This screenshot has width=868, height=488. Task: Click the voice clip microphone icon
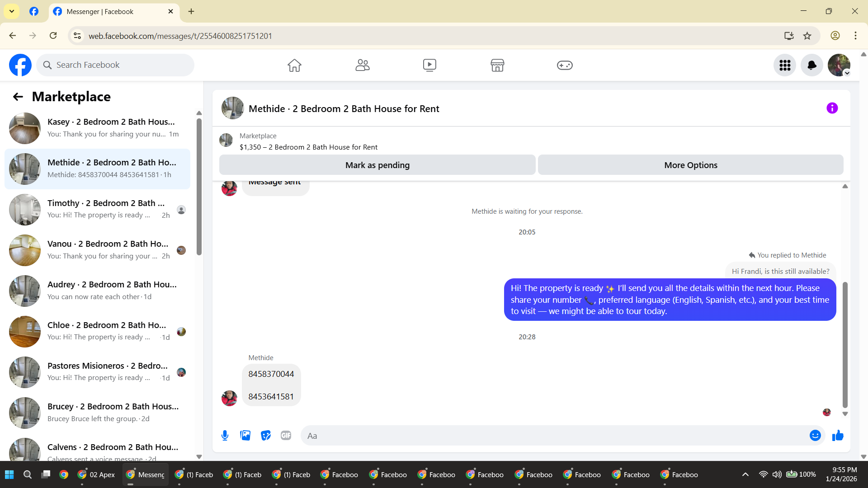click(225, 436)
